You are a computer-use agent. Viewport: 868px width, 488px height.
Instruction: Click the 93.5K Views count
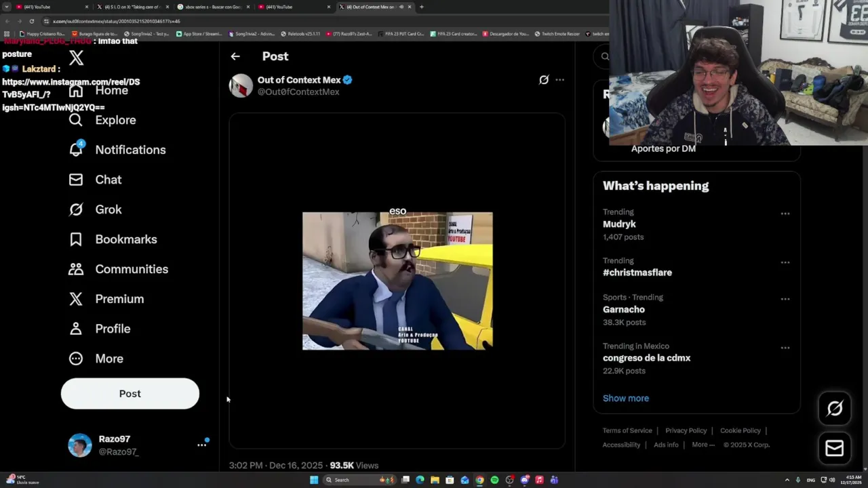pyautogui.click(x=354, y=466)
